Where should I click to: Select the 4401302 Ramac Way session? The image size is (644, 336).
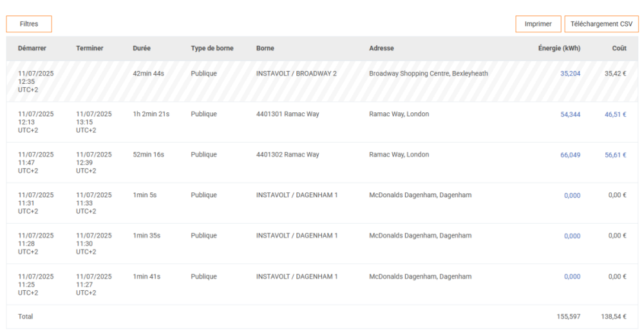[x=322, y=163]
